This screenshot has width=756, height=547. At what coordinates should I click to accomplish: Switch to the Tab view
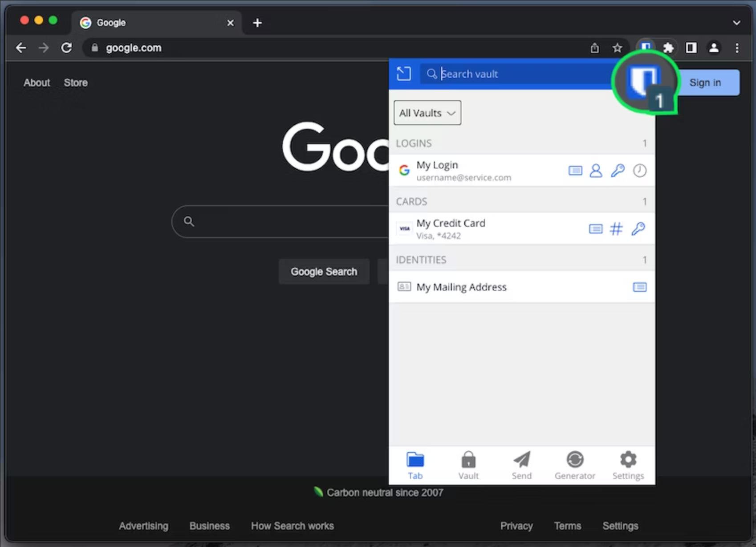pos(415,465)
